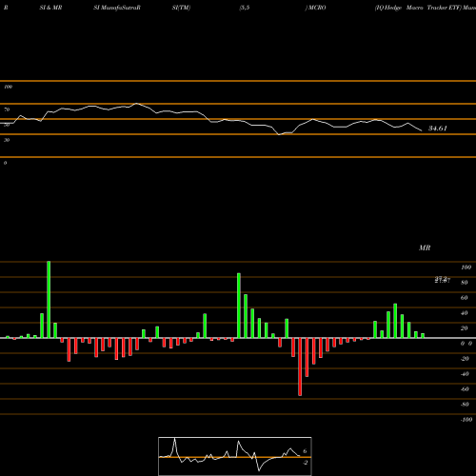
Task: Click the longest red histogram bar
Action: (x=300, y=367)
